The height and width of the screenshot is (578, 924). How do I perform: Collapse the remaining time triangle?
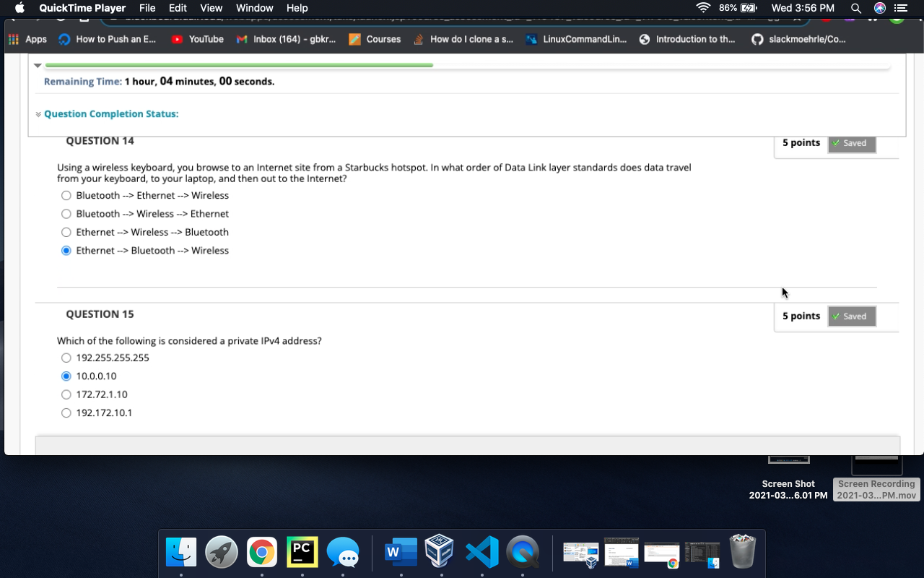click(x=38, y=65)
